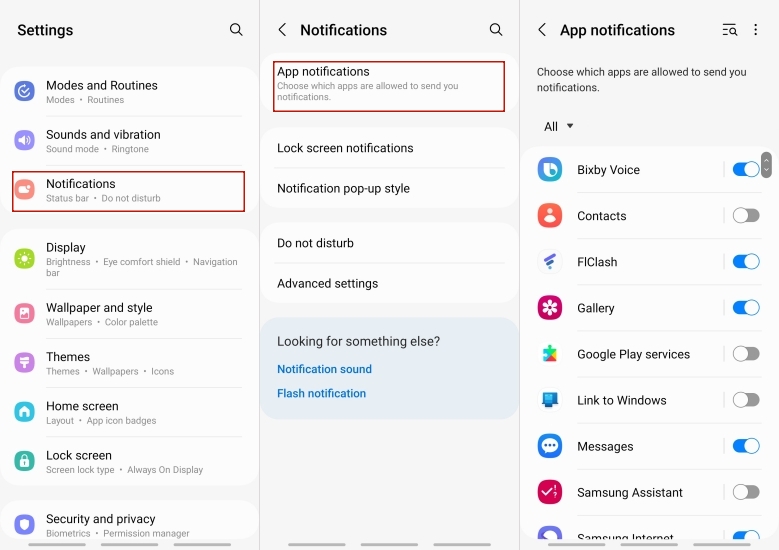This screenshot has width=779, height=550.
Task: Enable Google Play services notifications toggle
Action: (x=746, y=354)
